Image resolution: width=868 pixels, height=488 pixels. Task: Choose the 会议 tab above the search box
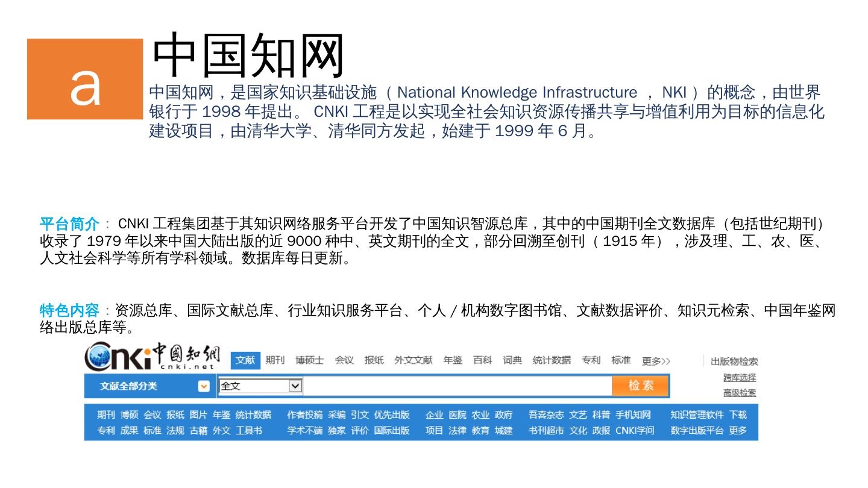coord(344,360)
